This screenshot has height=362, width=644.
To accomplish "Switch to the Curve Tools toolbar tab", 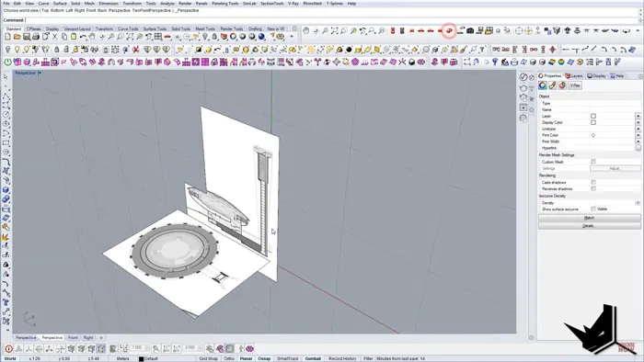I will pos(128,28).
